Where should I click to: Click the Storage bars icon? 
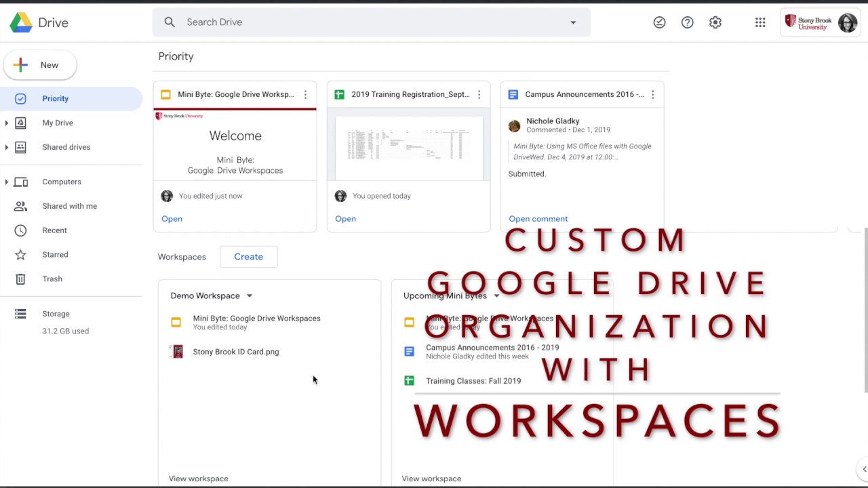pyautogui.click(x=20, y=314)
